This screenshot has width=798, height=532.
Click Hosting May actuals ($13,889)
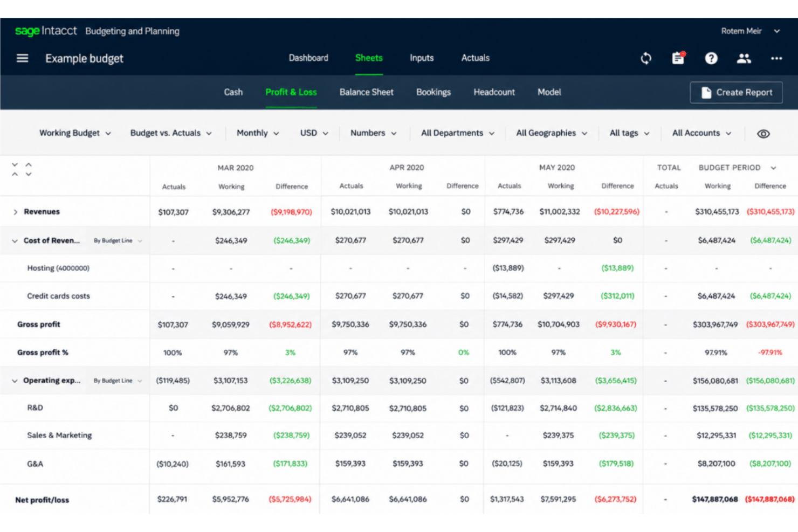click(x=508, y=268)
